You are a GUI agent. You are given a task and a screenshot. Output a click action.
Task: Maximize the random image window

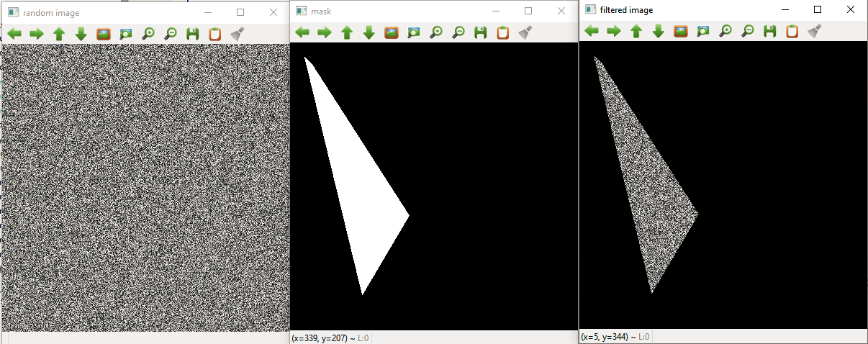[240, 12]
